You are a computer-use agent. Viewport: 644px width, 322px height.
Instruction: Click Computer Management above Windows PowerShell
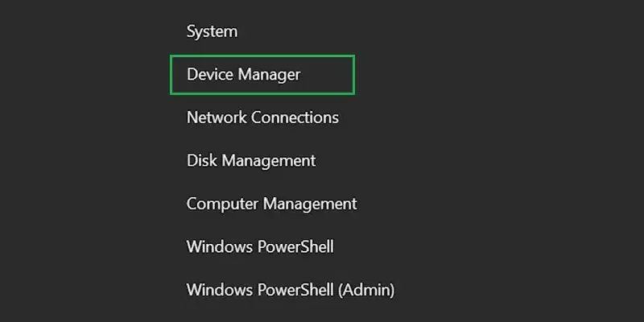(271, 204)
